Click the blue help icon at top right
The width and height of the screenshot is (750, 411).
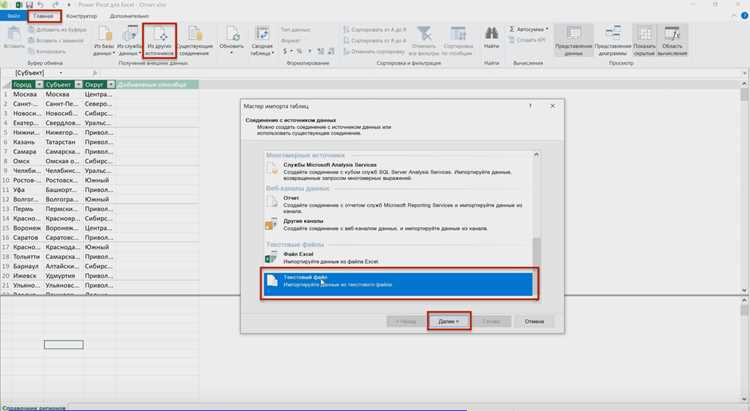pyautogui.click(x=744, y=16)
